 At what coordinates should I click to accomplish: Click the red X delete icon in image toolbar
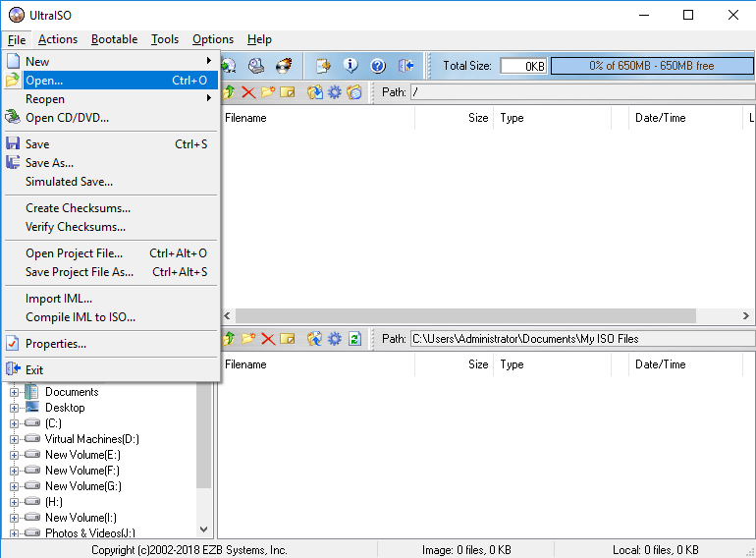point(248,91)
